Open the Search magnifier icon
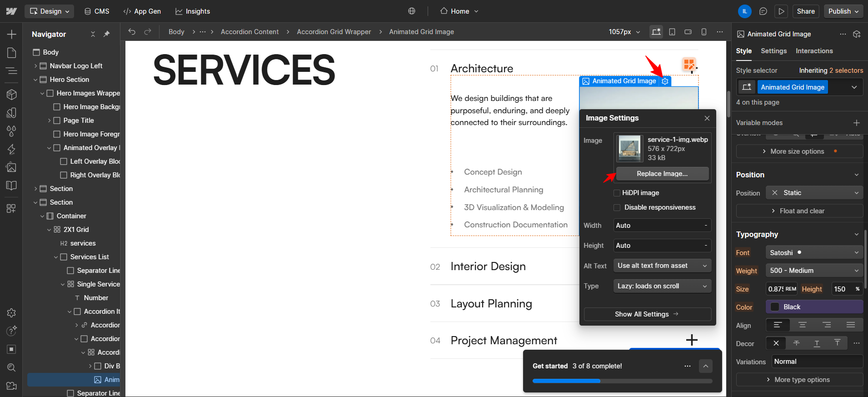This screenshot has height=397, width=868. pyautogui.click(x=12, y=367)
